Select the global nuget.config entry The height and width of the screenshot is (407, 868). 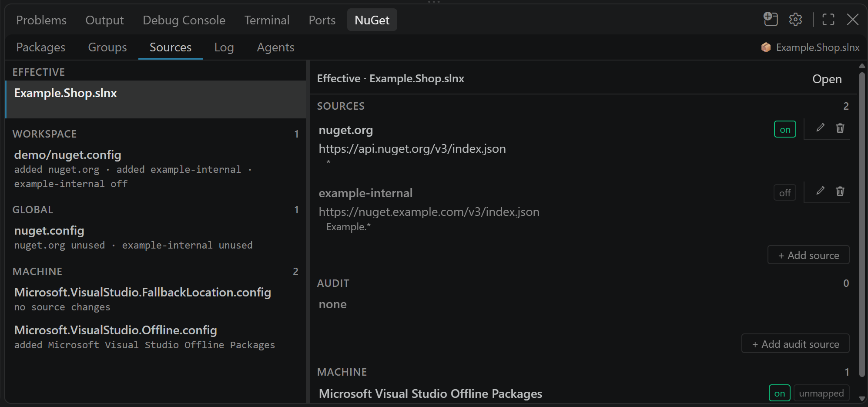(x=155, y=238)
